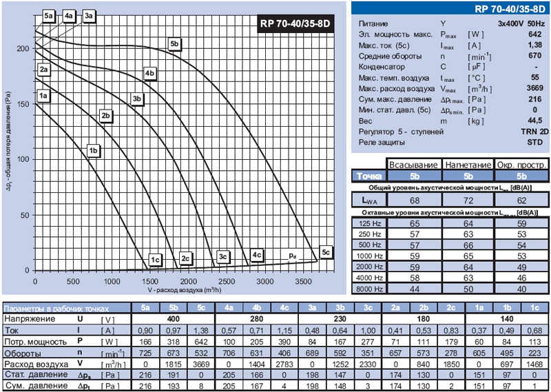Click the 125 Hz octave band row label
The height and width of the screenshot is (392, 551).
pyautogui.click(x=366, y=224)
